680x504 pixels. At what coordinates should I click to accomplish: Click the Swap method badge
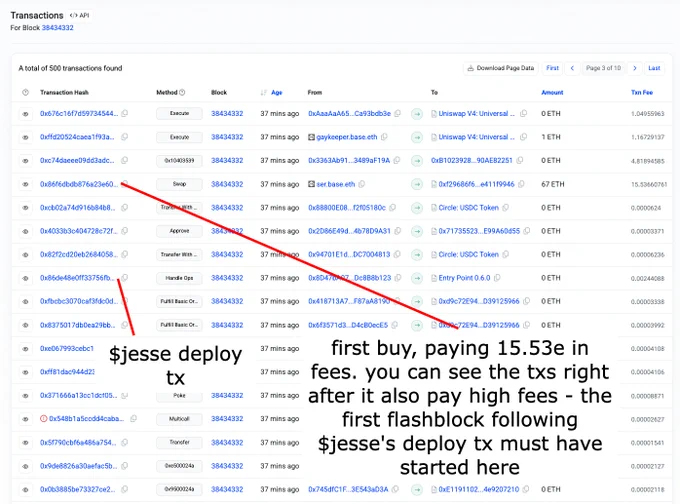click(179, 184)
